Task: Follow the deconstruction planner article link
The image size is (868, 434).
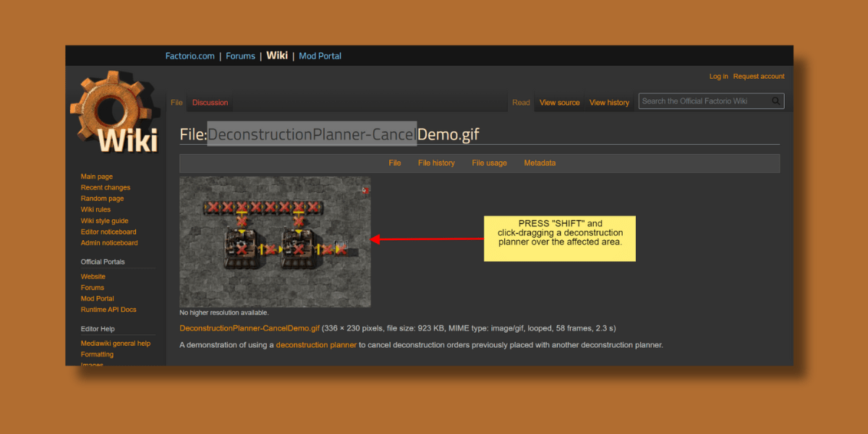Action: [x=316, y=345]
